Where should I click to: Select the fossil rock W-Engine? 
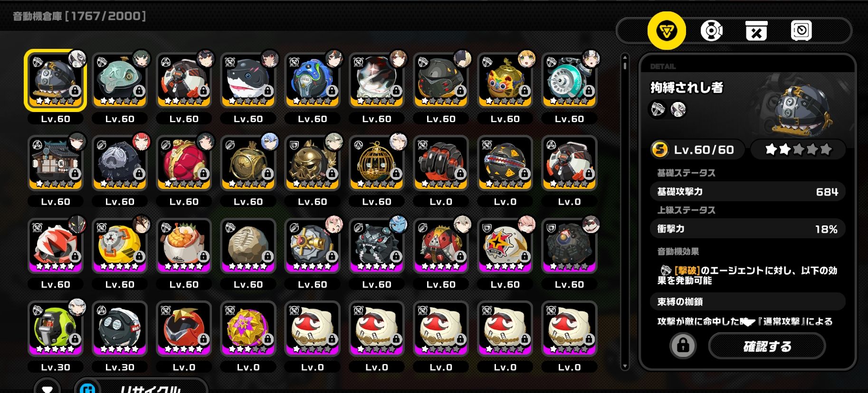tap(248, 246)
